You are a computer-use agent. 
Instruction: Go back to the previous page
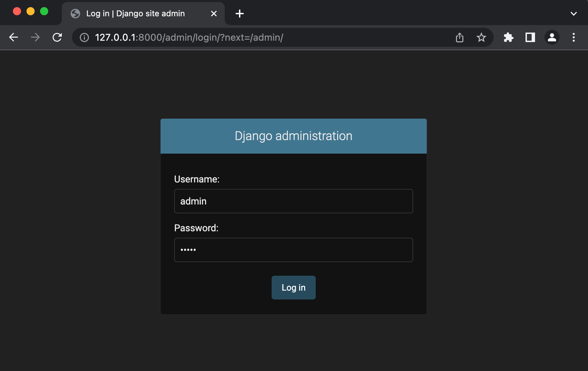point(14,37)
